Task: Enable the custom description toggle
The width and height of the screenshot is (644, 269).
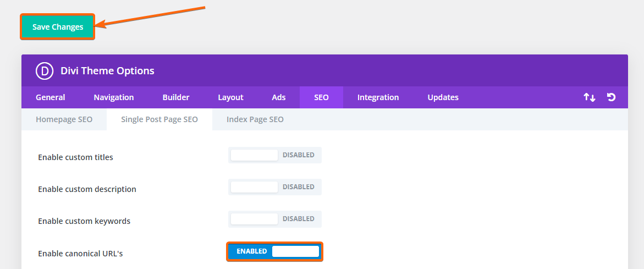Action: point(275,187)
